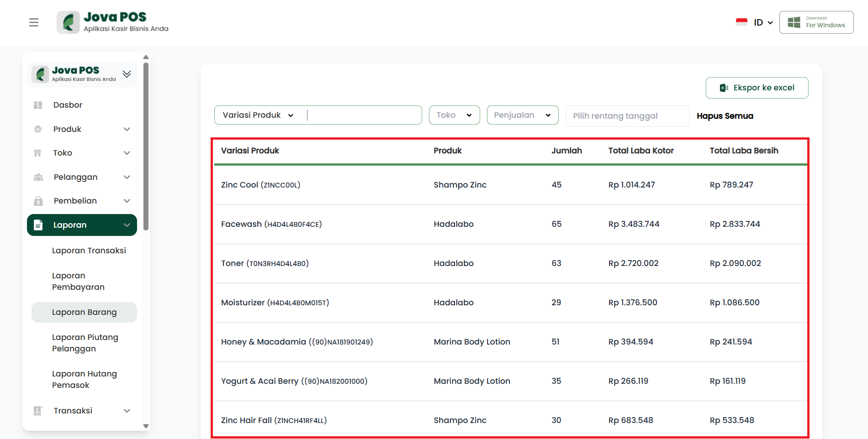868x439 pixels.
Task: Collapse sidebar with double chevron icon
Action: click(127, 74)
